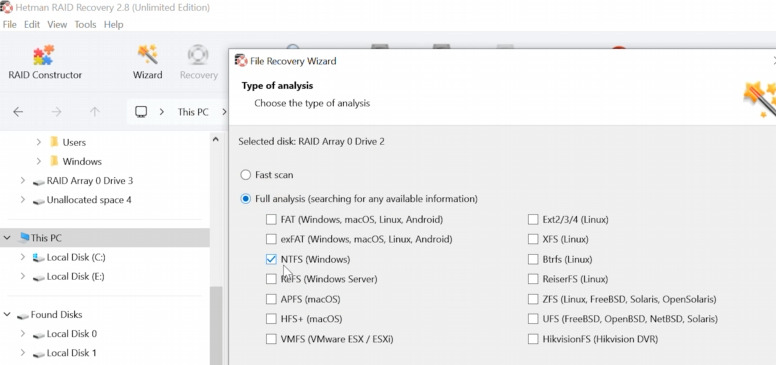Select the Fast scan radio button
The height and width of the screenshot is (365, 776).
point(245,175)
